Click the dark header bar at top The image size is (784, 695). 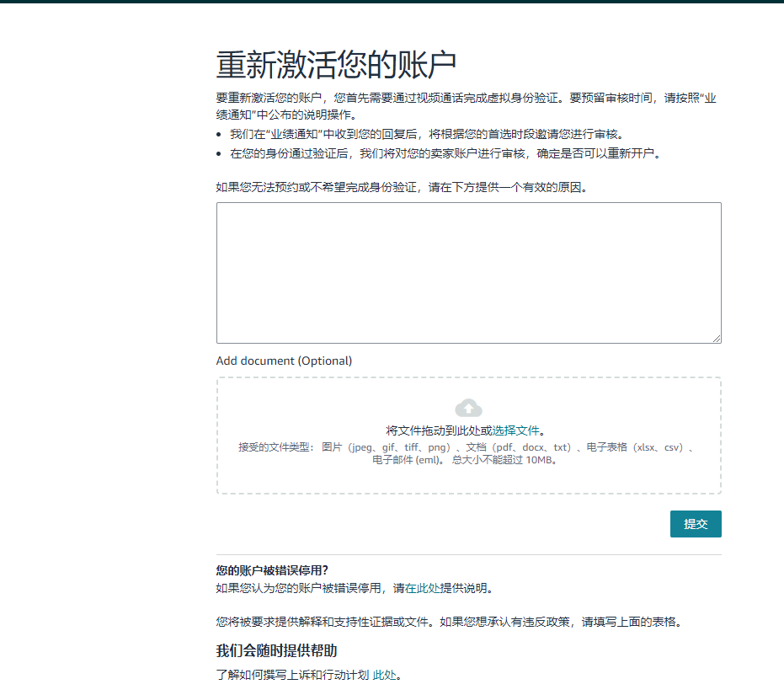tap(392, 2)
